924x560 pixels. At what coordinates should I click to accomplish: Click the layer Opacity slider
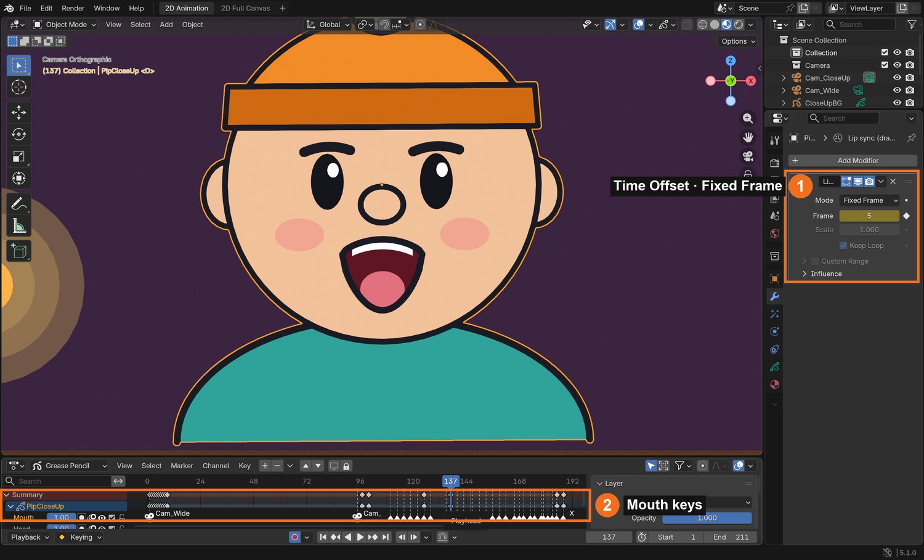(x=707, y=518)
